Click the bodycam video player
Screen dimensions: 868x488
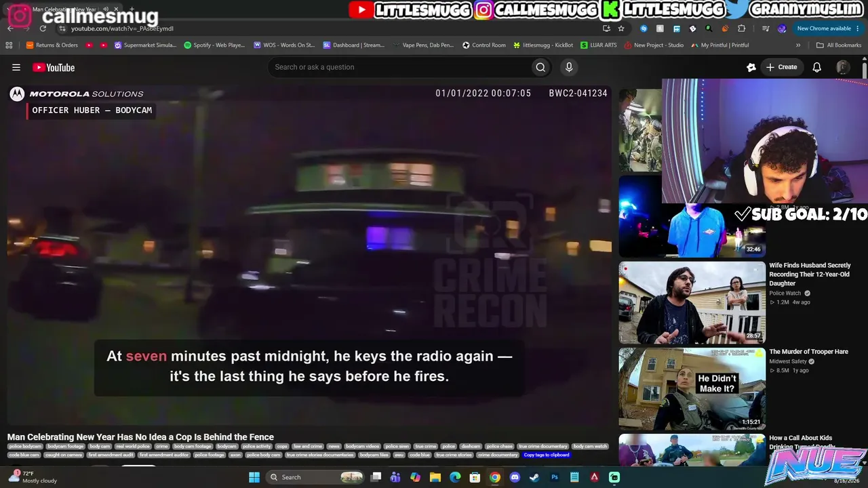309,255
